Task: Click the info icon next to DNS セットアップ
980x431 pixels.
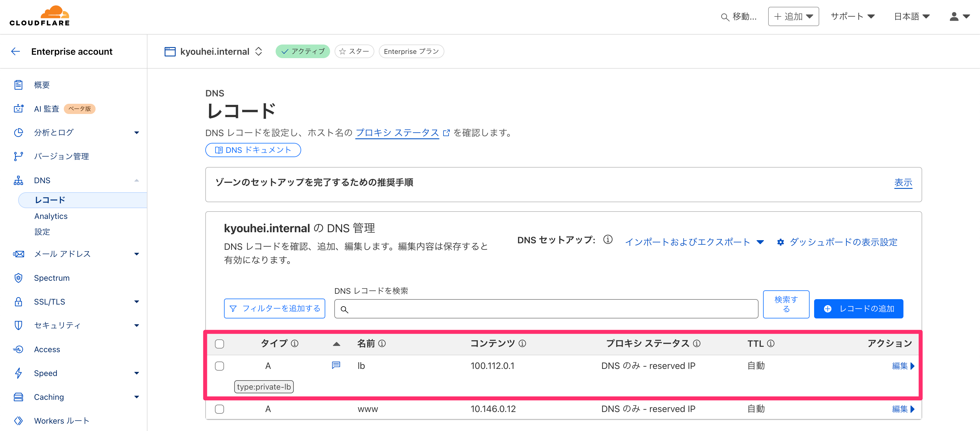Action: pyautogui.click(x=608, y=240)
